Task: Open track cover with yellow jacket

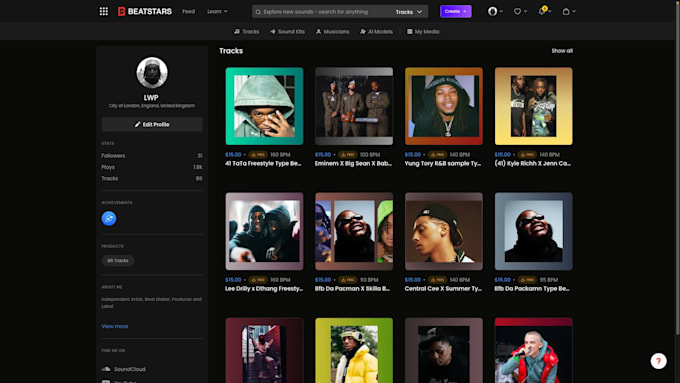Action: pyautogui.click(x=354, y=350)
